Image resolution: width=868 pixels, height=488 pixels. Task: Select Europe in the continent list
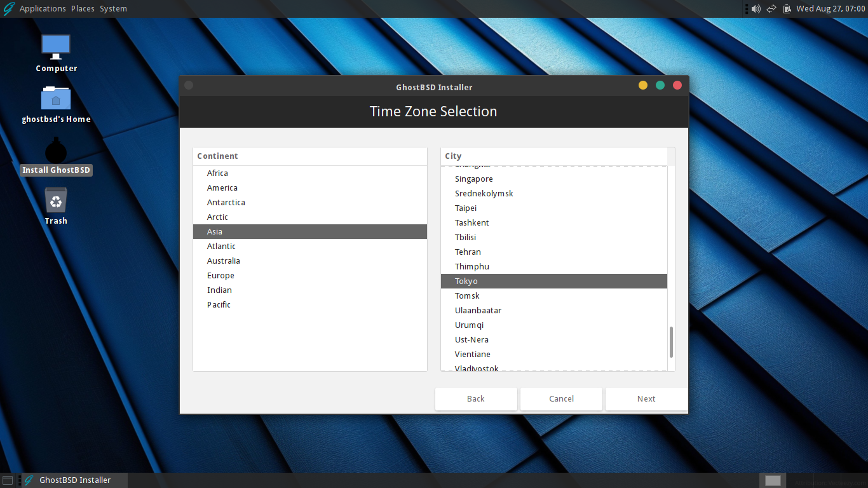click(310, 276)
